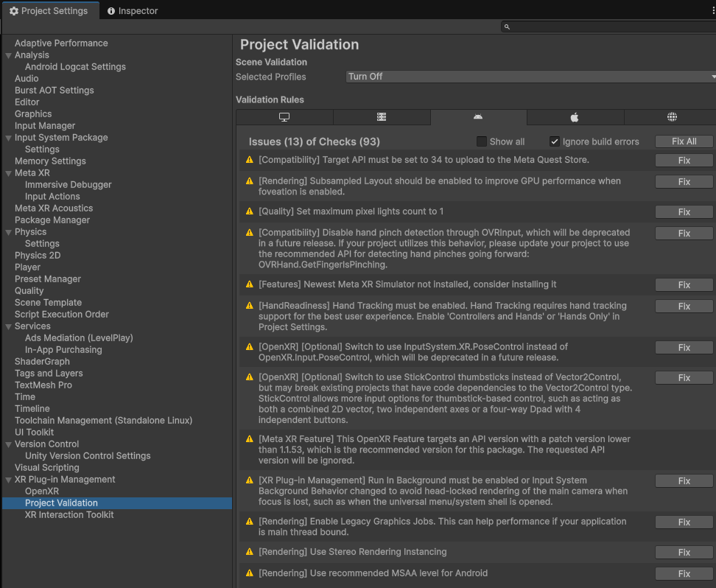Collapse the Analysis category

coord(8,55)
